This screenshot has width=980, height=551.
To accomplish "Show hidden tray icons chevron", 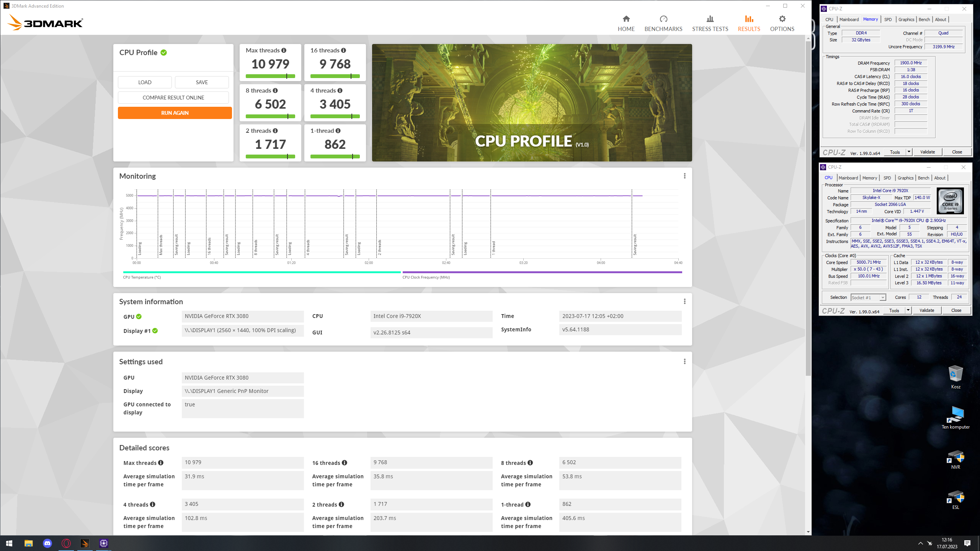I will pyautogui.click(x=920, y=543).
